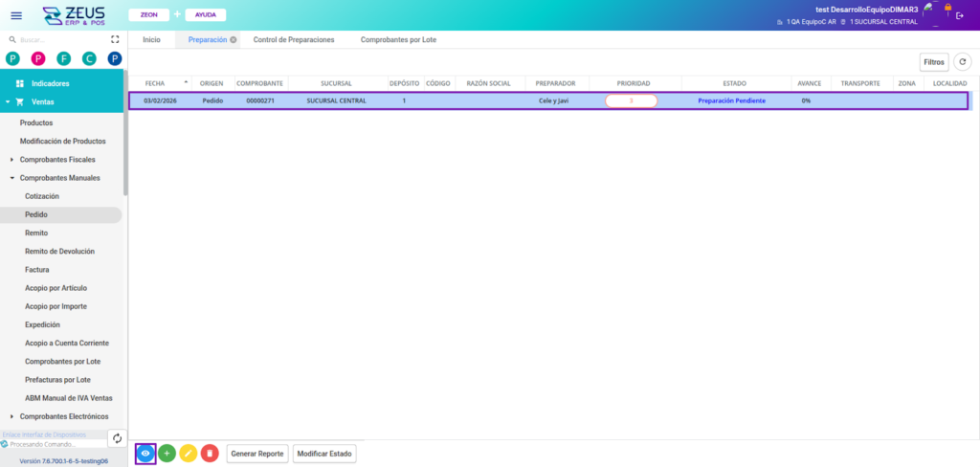Image resolution: width=980 pixels, height=467 pixels.
Task: Click the device interface sync icon
Action: pos(116,438)
